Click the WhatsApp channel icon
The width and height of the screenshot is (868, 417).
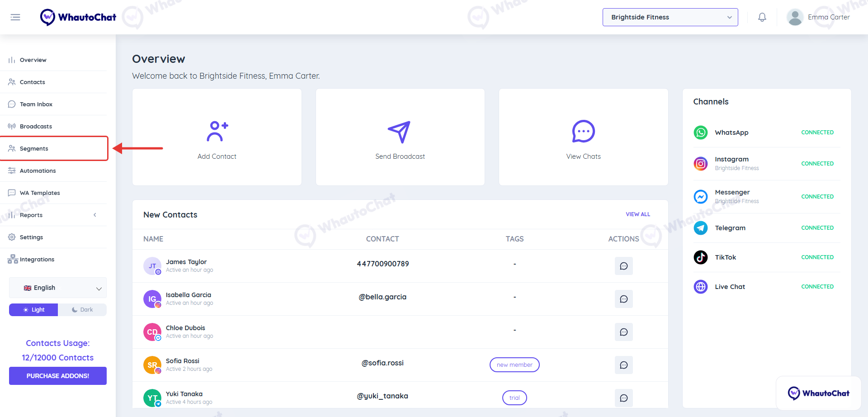click(701, 133)
